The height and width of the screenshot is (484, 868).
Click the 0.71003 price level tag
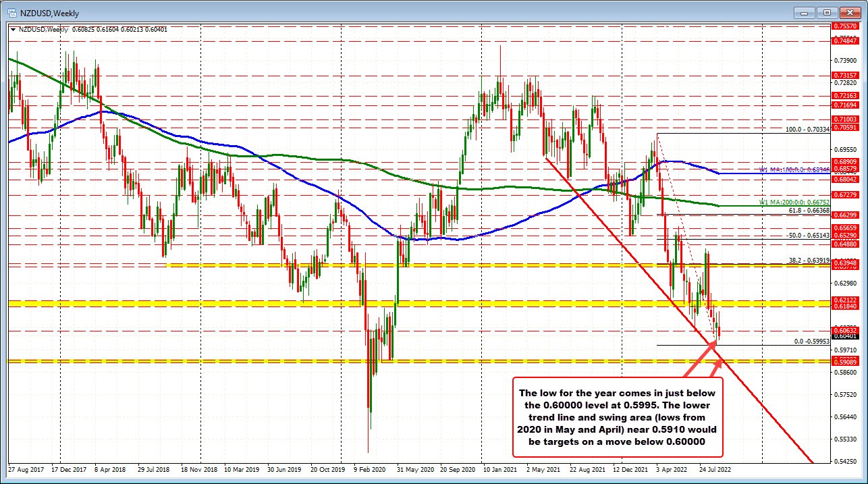845,119
